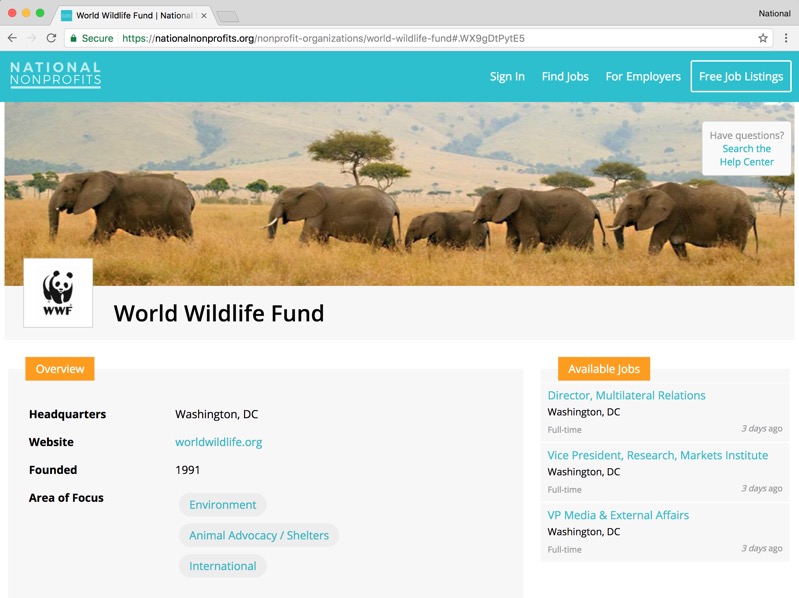799x598 pixels.
Task: Open a new tab button
Action: 228,17
